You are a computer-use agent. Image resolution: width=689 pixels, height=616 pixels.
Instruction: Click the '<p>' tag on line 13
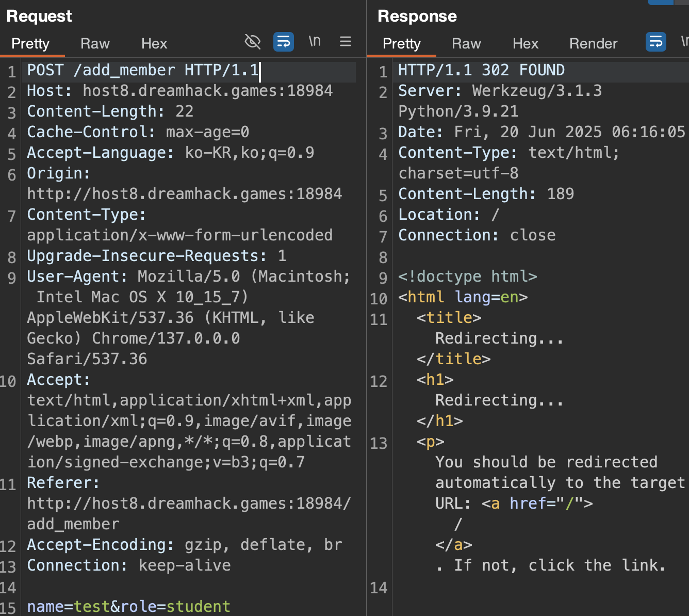(x=431, y=442)
